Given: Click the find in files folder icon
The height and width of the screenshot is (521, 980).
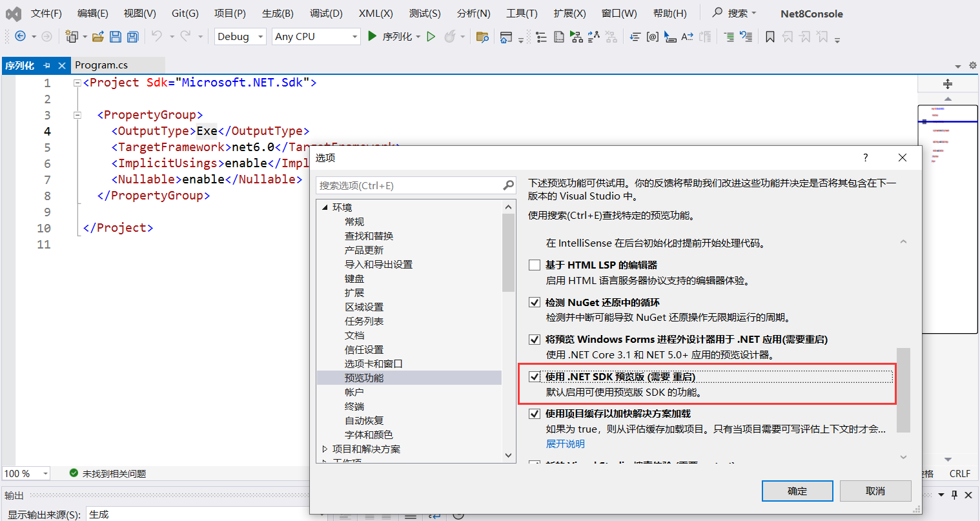Looking at the screenshot, I should pyautogui.click(x=482, y=37).
